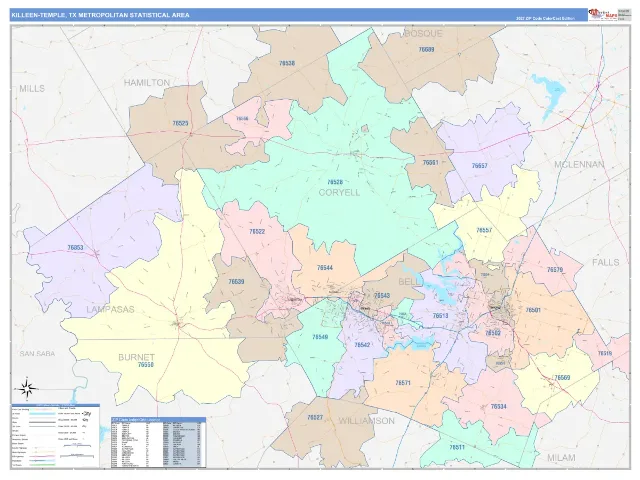
Task: Click ZIP code 76853 label
Action: (75, 248)
